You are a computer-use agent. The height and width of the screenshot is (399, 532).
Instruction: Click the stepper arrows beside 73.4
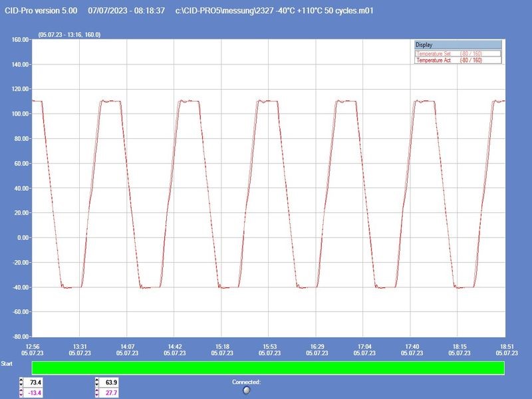coord(21,382)
